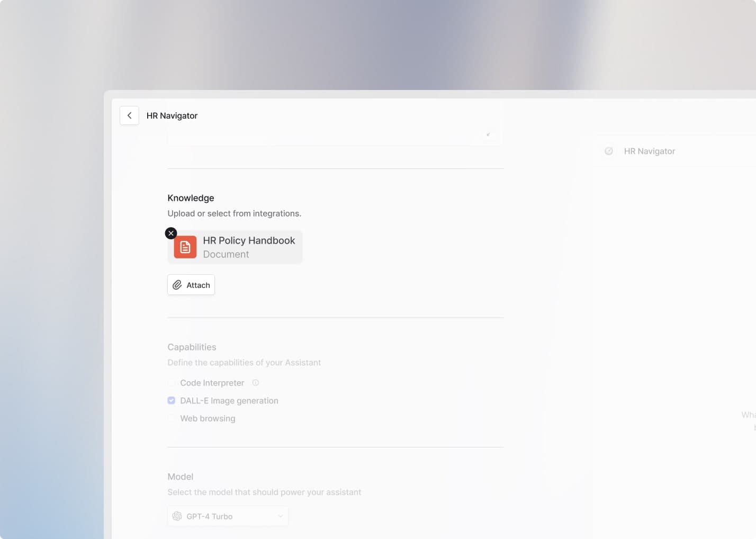The width and height of the screenshot is (756, 539).
Task: Click the paperclip icon in Attach
Action: click(x=177, y=285)
